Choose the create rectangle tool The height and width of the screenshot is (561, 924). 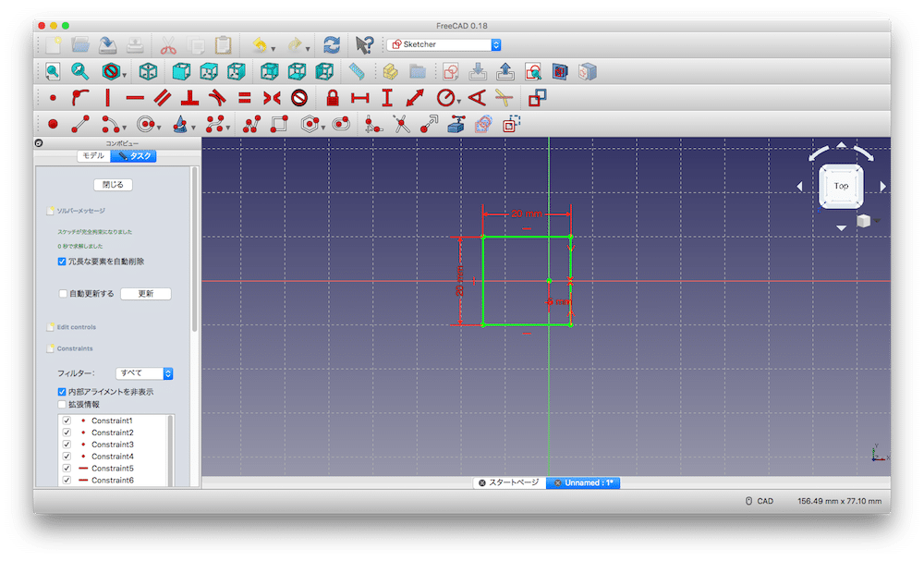[279, 124]
